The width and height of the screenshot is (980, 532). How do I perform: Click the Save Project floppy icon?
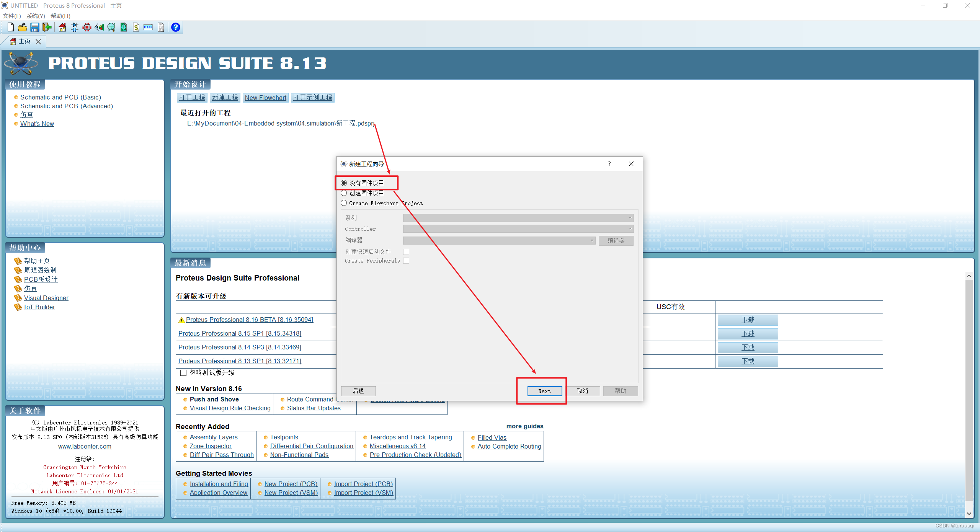(x=35, y=27)
